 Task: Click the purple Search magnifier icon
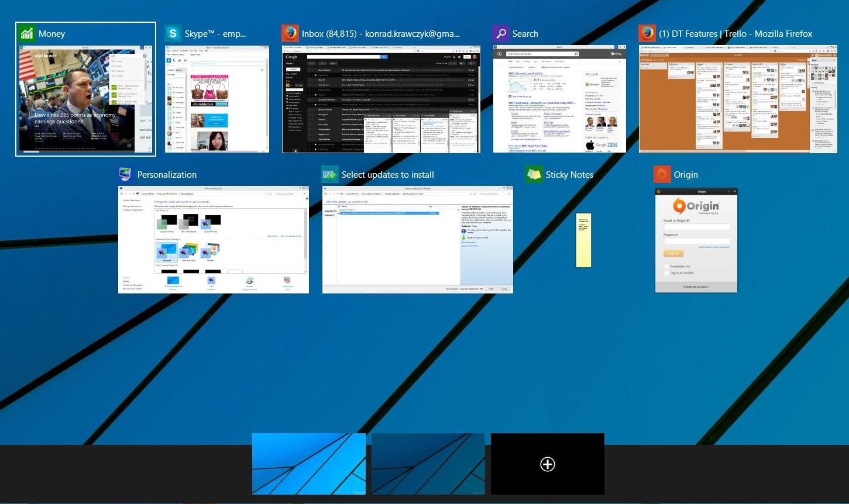click(x=501, y=33)
